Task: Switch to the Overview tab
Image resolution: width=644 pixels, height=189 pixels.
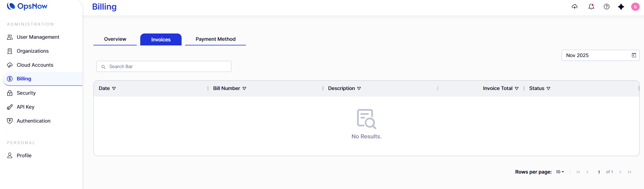Action: pos(115,39)
